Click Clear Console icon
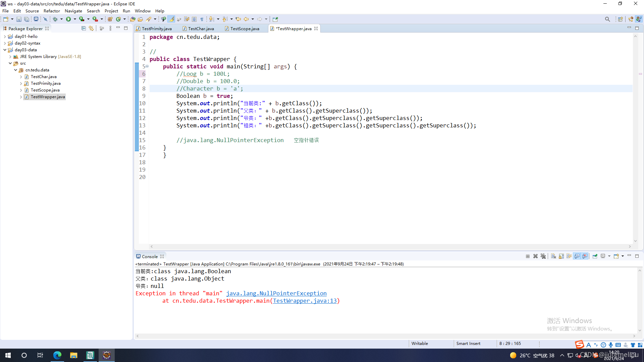Image resolution: width=644 pixels, height=362 pixels. [x=553, y=256]
